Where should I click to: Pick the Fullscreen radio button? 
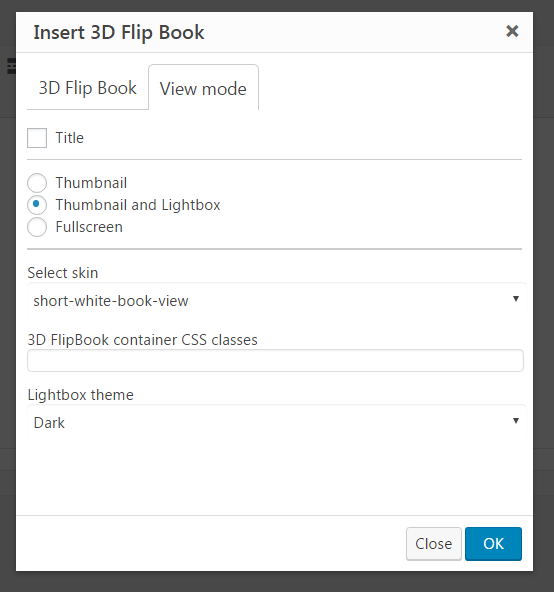click(37, 227)
